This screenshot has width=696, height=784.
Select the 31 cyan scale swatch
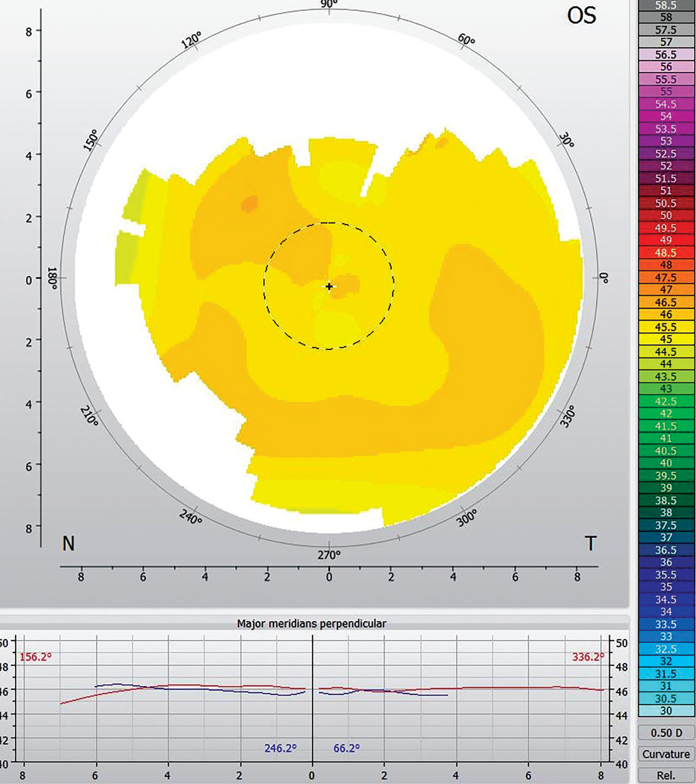point(666,686)
